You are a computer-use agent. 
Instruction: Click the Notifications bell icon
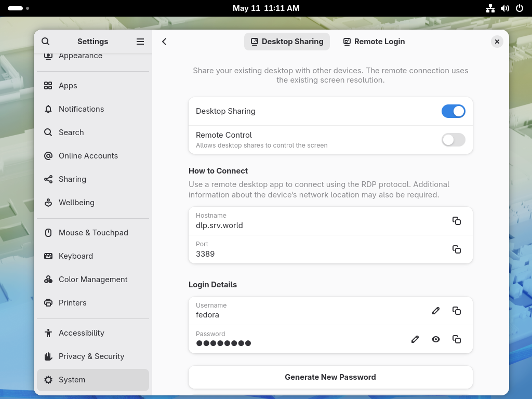[48, 109]
